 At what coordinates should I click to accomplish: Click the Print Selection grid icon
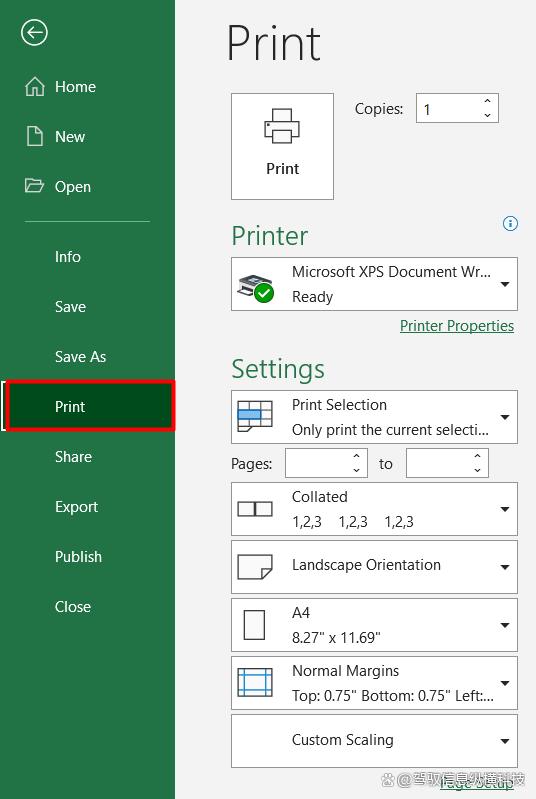click(255, 416)
